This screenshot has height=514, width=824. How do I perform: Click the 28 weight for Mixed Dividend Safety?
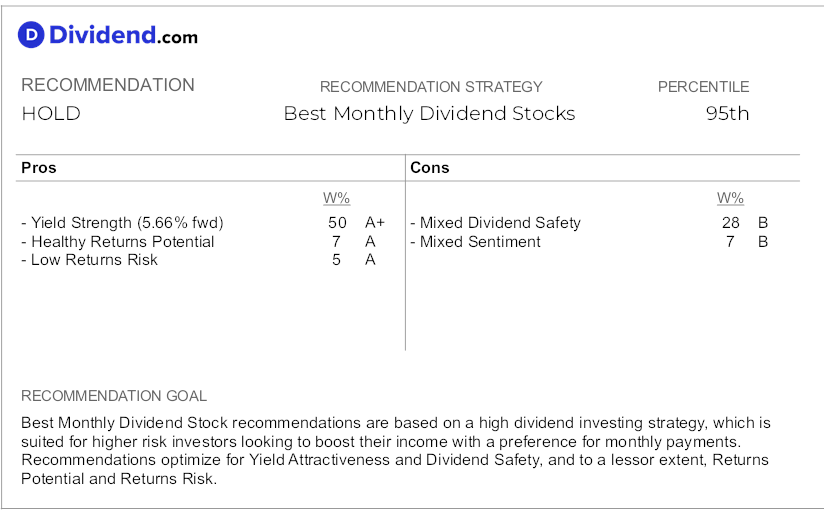click(730, 223)
